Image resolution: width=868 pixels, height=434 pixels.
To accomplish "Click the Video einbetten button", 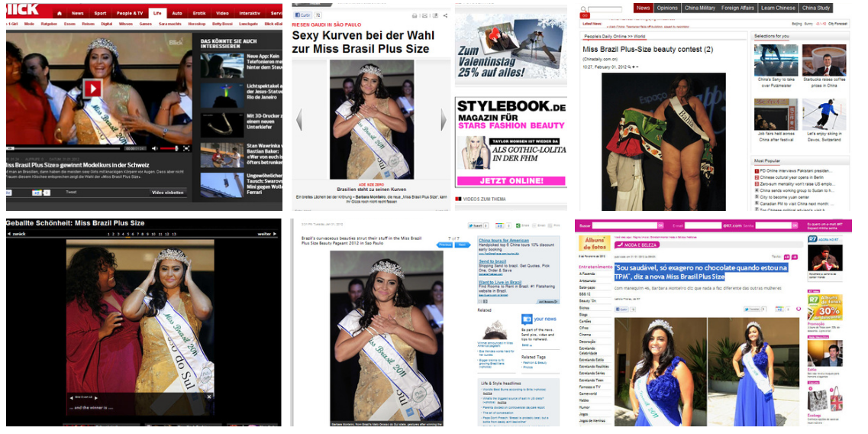I will [x=167, y=193].
